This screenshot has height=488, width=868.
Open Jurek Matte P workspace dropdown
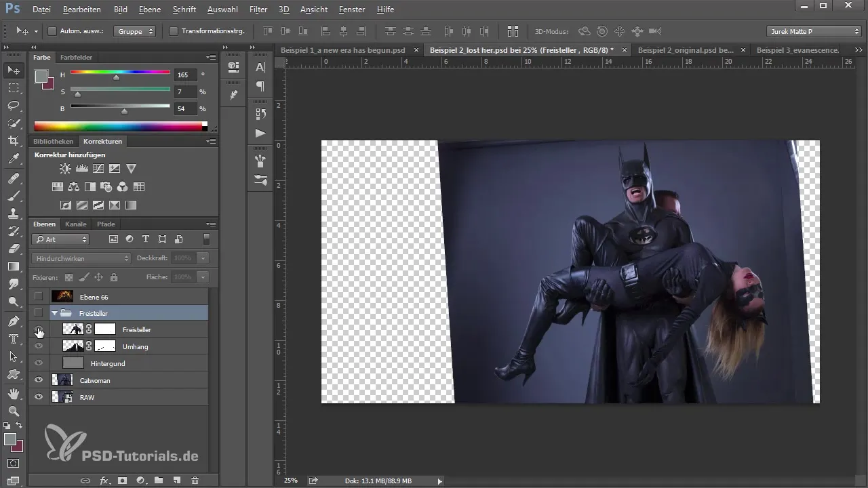(814, 31)
